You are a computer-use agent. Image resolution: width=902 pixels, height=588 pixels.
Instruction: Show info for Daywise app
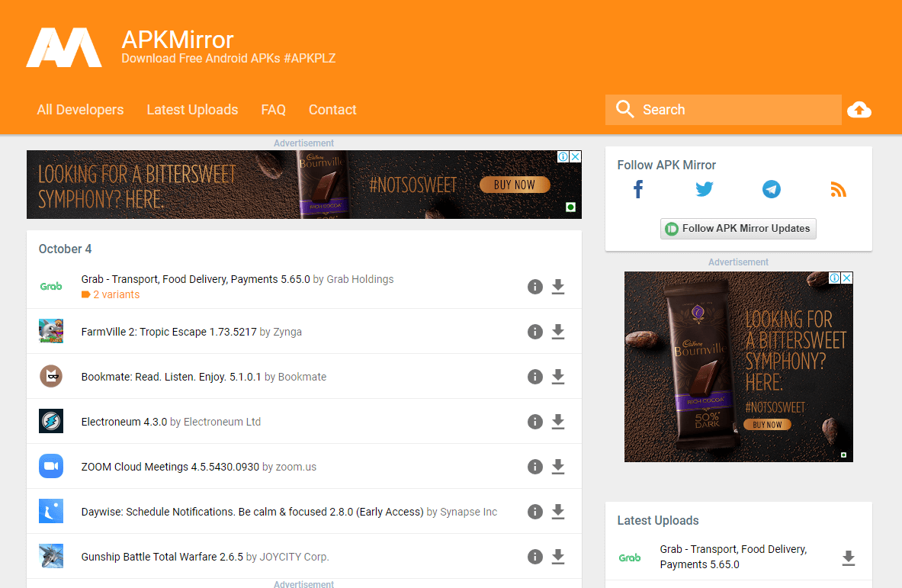(x=535, y=512)
